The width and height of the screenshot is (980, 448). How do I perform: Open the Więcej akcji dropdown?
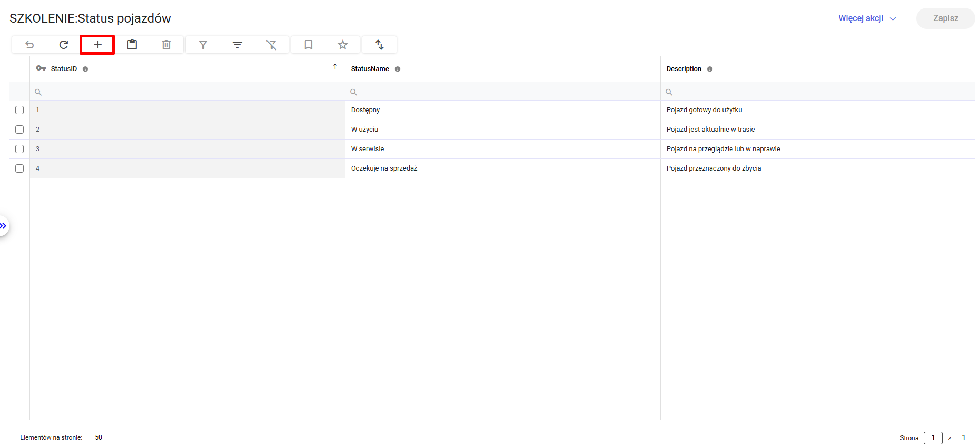coord(866,18)
